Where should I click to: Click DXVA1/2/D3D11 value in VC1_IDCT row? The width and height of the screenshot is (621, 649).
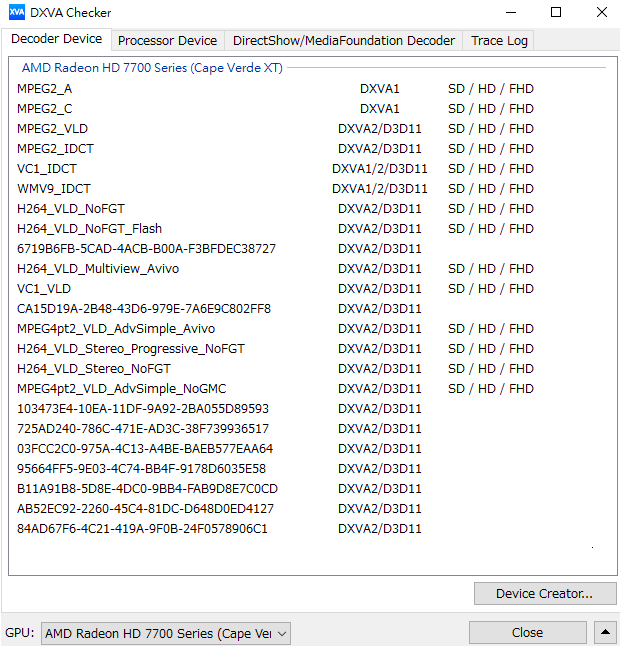coord(380,168)
